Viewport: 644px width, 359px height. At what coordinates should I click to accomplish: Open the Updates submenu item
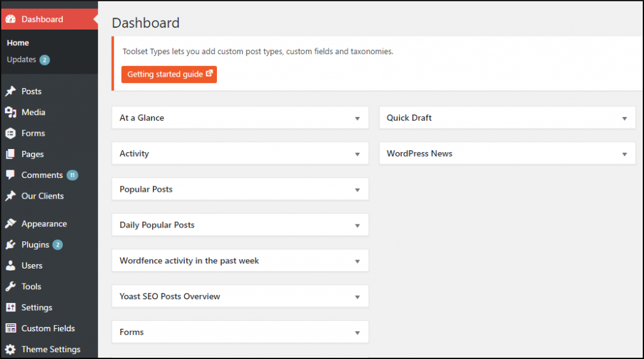click(21, 60)
